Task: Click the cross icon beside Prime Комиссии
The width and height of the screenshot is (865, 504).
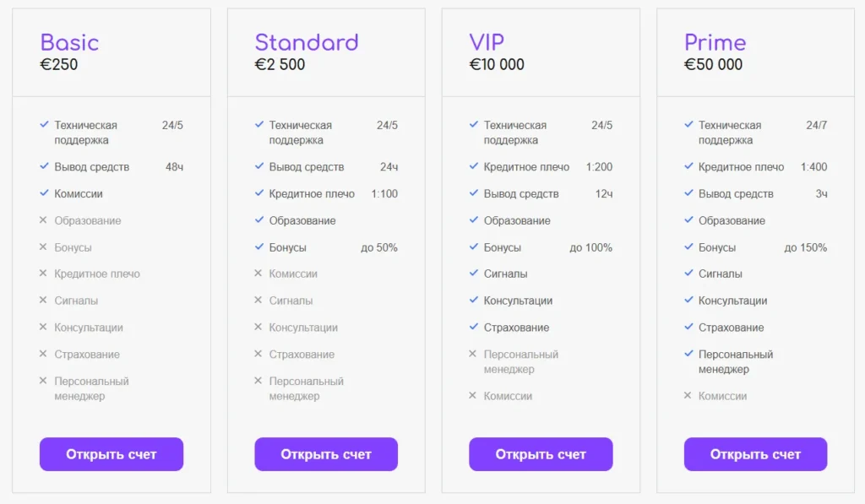Action: (688, 395)
